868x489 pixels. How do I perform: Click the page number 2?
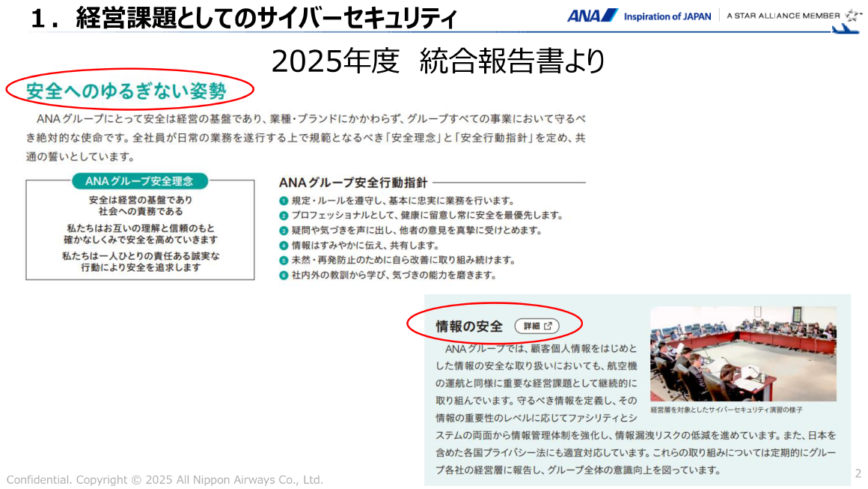pos(858,472)
